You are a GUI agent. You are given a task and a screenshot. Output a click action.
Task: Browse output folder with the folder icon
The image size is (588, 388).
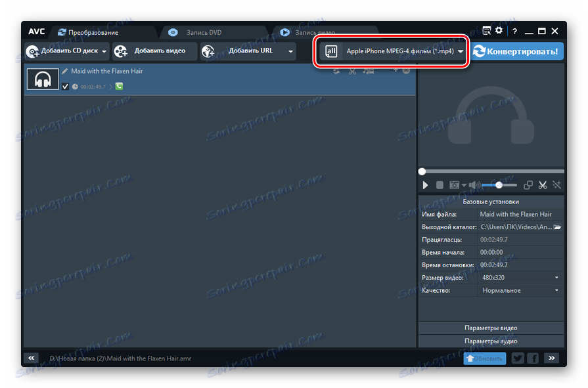[x=557, y=227]
